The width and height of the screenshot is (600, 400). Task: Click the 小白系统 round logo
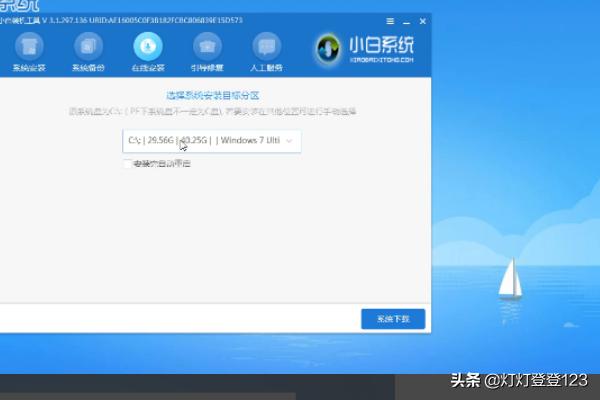328,49
